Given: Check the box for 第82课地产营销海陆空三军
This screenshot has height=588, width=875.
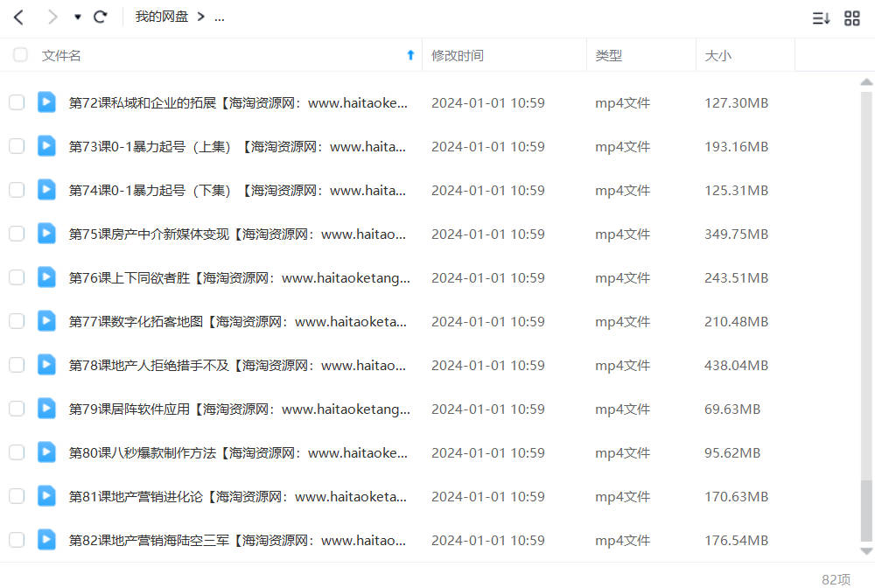Looking at the screenshot, I should [17, 540].
